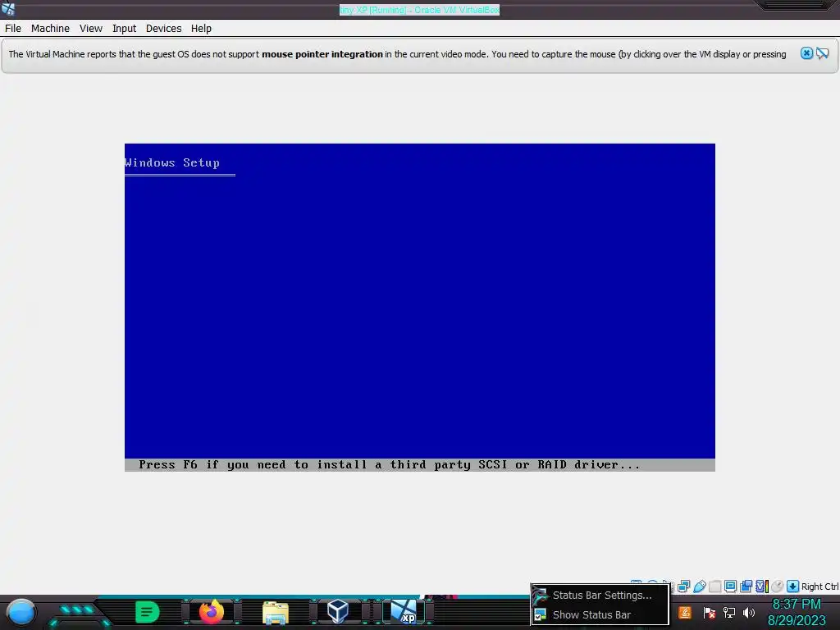Toggle the Show Status Bar option
Screen dimensions: 840x630
tap(601, 614)
